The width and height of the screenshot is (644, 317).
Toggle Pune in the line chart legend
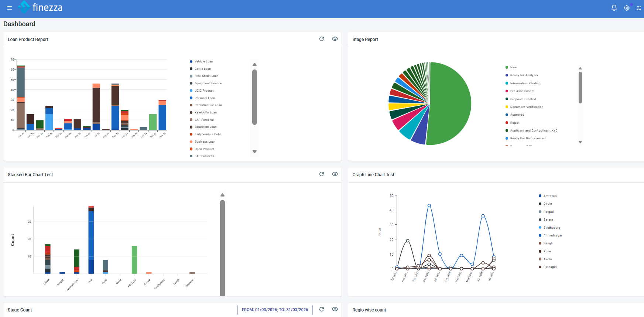point(545,251)
